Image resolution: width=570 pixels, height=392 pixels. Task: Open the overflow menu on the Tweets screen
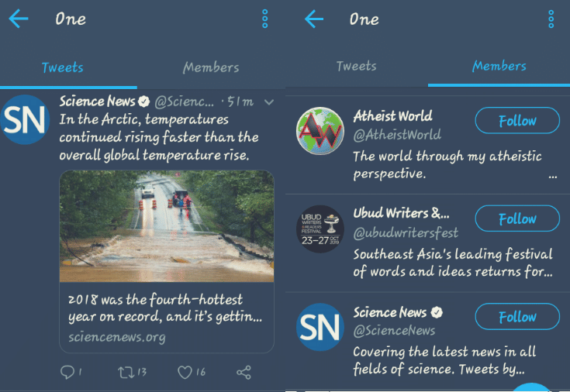click(x=265, y=19)
